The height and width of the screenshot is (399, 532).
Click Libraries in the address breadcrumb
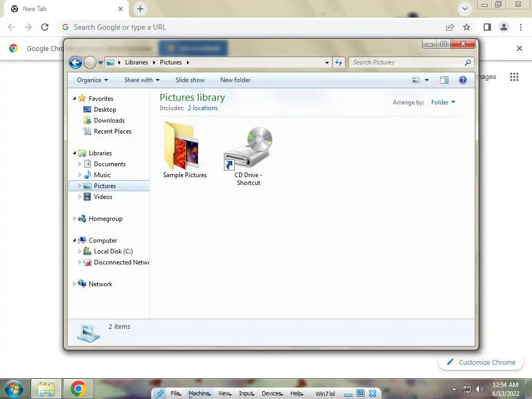pos(137,62)
